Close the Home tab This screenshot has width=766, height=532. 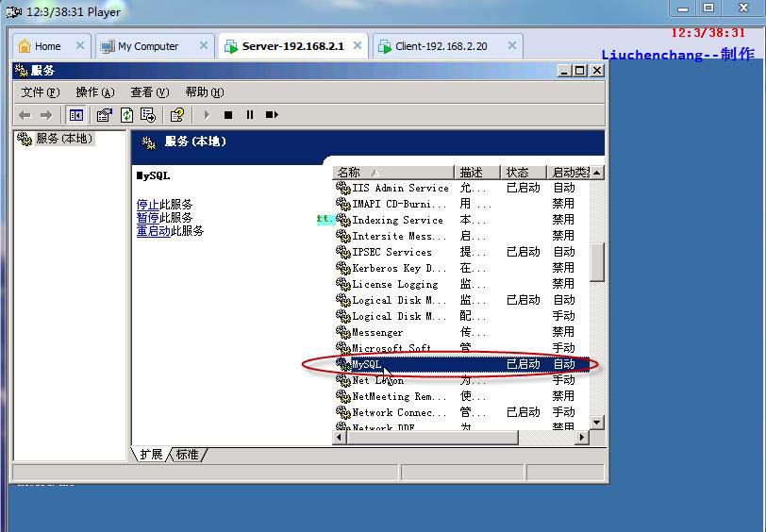(80, 45)
